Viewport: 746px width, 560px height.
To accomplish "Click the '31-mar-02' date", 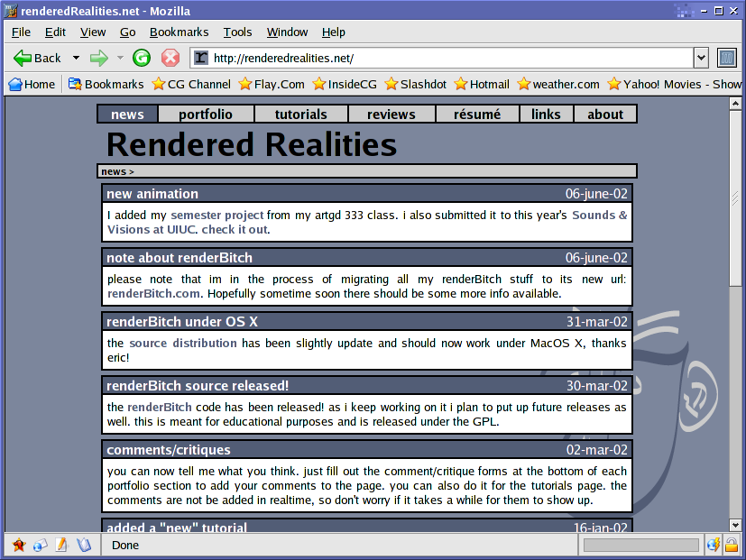I will click(x=596, y=322).
